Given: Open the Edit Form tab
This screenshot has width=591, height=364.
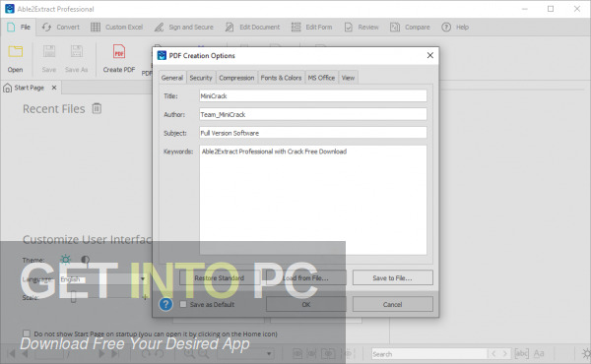Looking at the screenshot, I should click(x=311, y=28).
